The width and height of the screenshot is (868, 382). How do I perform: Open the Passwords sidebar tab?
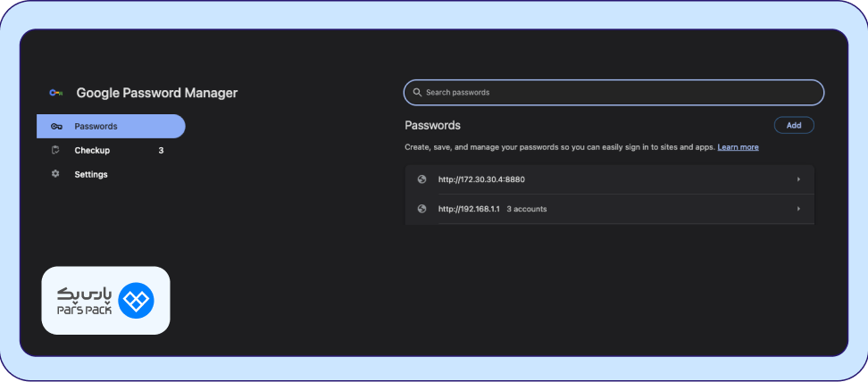111,126
